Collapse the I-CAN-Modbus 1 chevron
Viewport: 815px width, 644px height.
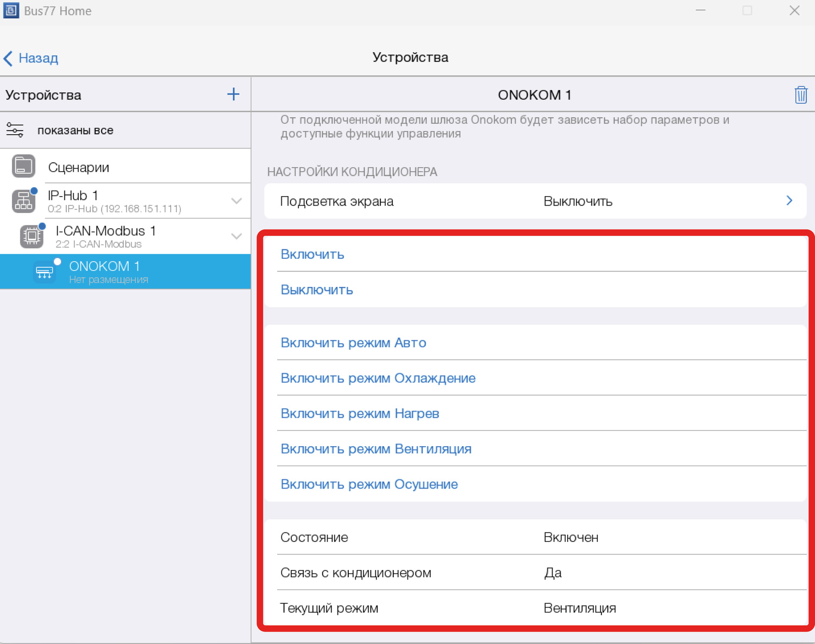tap(236, 236)
